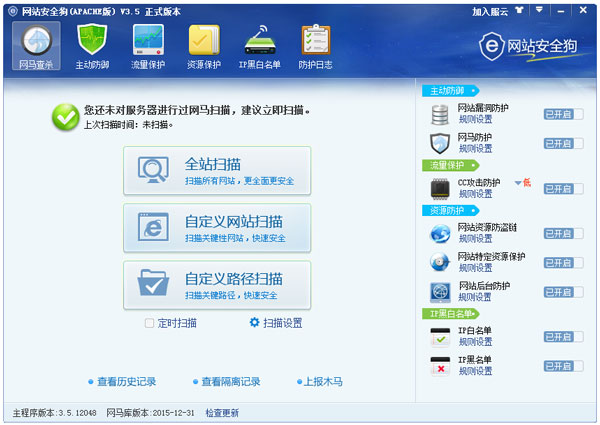Click the checkmark icon for IP白名单

(440, 337)
